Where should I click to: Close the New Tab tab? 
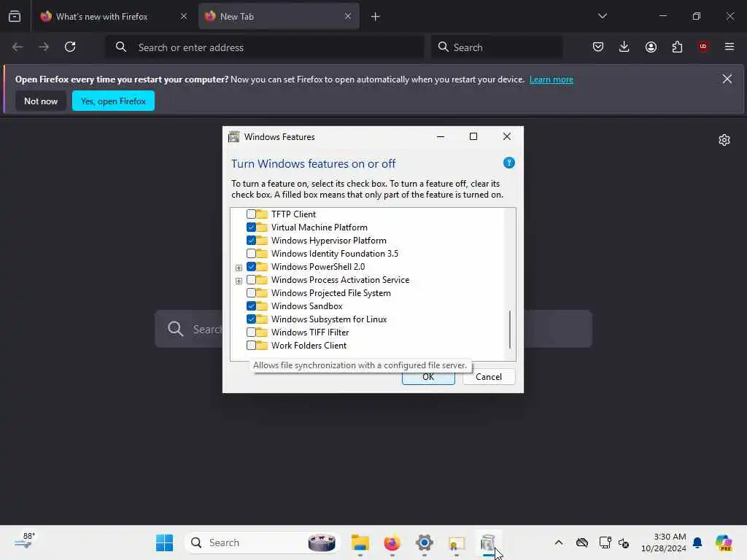348,16
